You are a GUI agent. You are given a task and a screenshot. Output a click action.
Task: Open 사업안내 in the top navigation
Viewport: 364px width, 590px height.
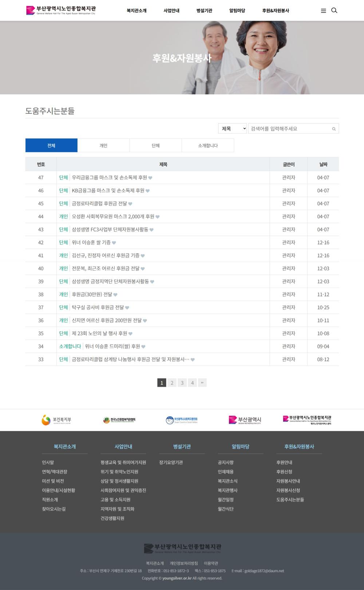171,11
